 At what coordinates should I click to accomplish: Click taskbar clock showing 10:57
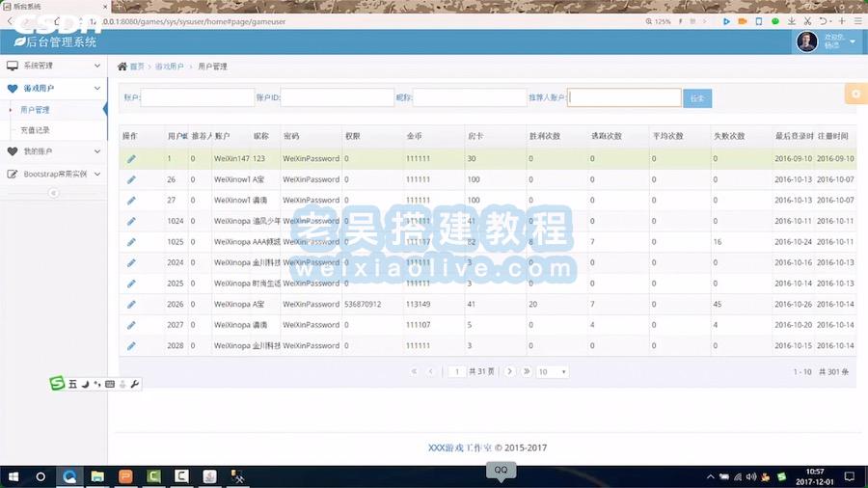click(814, 476)
